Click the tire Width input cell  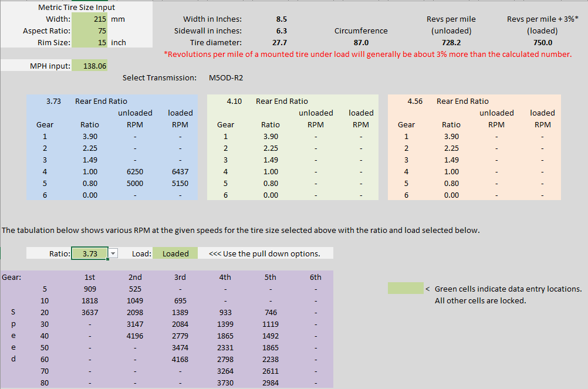click(x=90, y=19)
